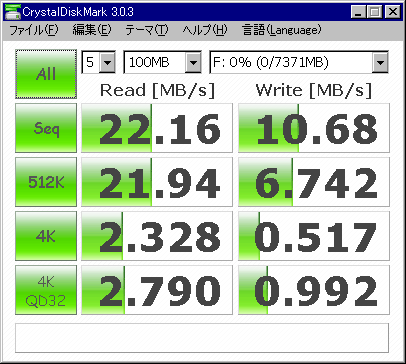The width and height of the screenshot is (406, 364).
Task: Run all benchmarks with All button
Action: [46, 74]
